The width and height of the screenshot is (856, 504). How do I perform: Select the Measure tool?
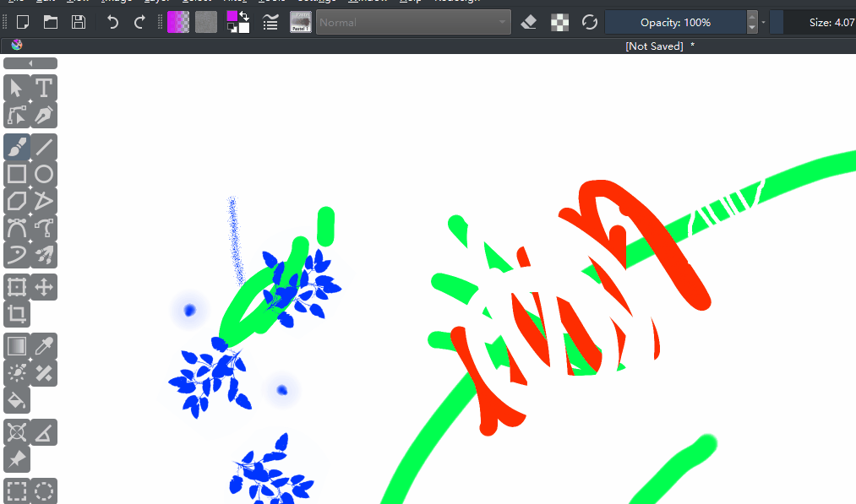[x=44, y=432]
